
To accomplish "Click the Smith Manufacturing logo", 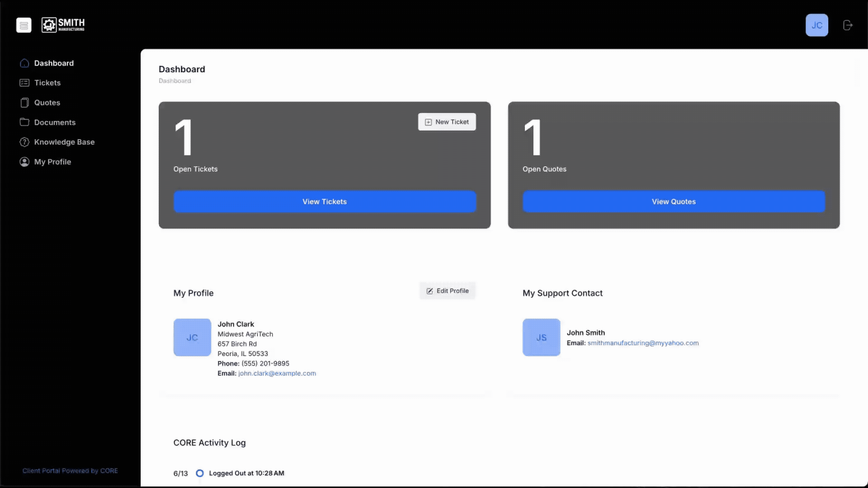I will (63, 25).
